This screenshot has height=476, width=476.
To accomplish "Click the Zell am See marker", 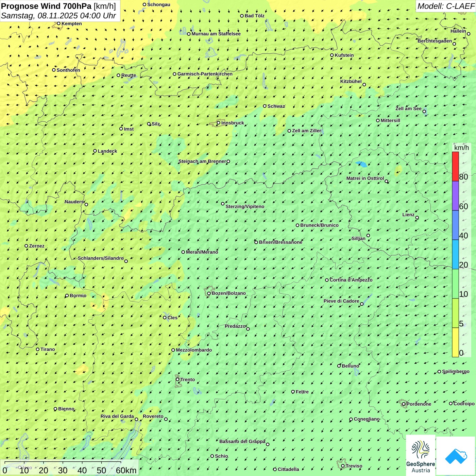I will 424,112.
